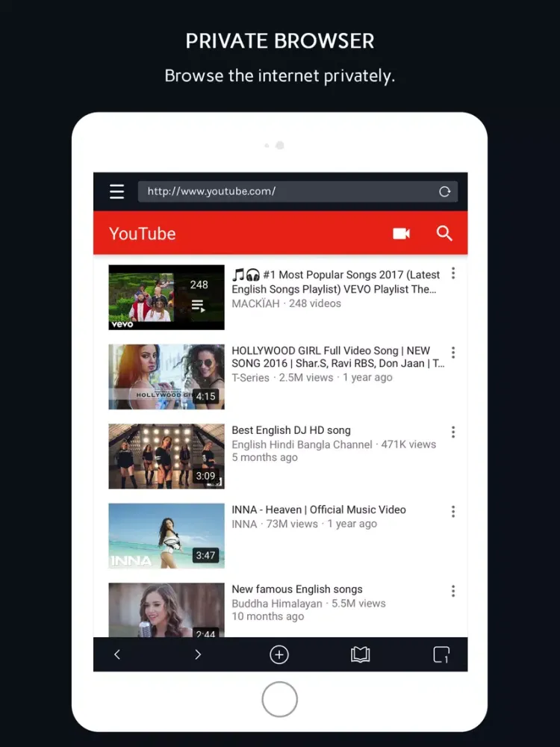Open tabs switcher icon showing 1
Viewport: 560px width, 747px height.
(441, 654)
